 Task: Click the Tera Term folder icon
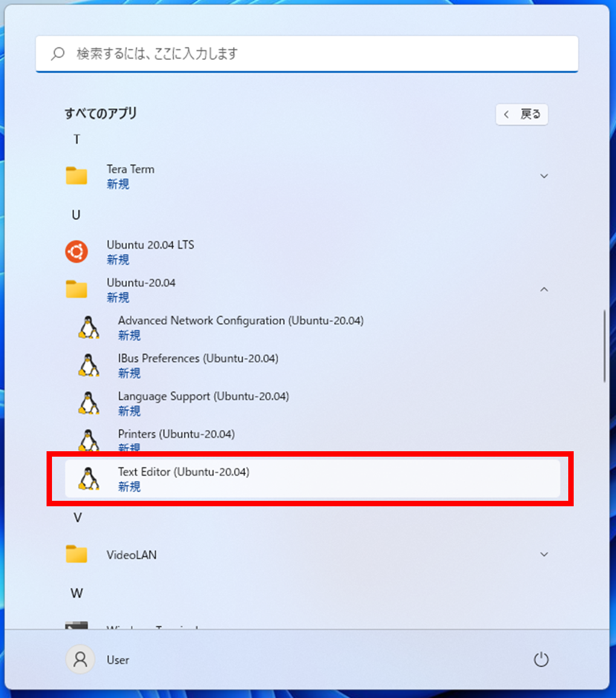[x=77, y=176]
